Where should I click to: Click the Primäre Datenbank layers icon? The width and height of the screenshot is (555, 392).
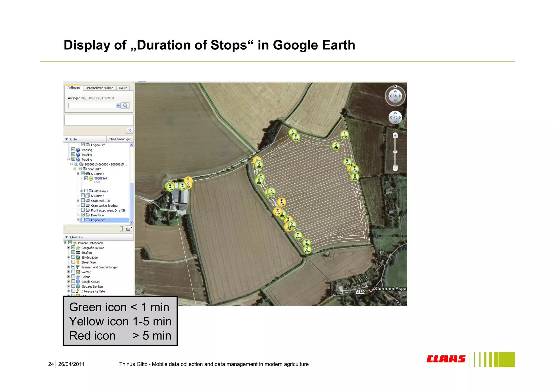75,243
